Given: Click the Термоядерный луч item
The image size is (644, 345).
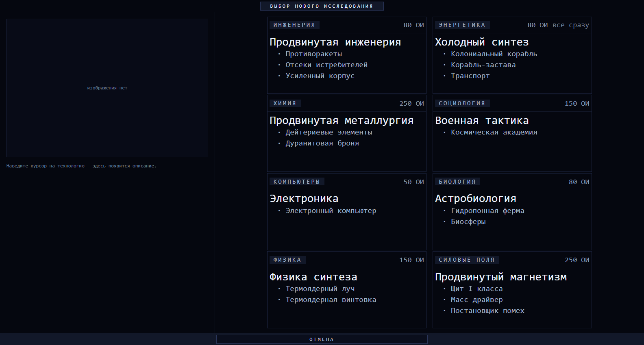Looking at the screenshot, I should (x=320, y=289).
